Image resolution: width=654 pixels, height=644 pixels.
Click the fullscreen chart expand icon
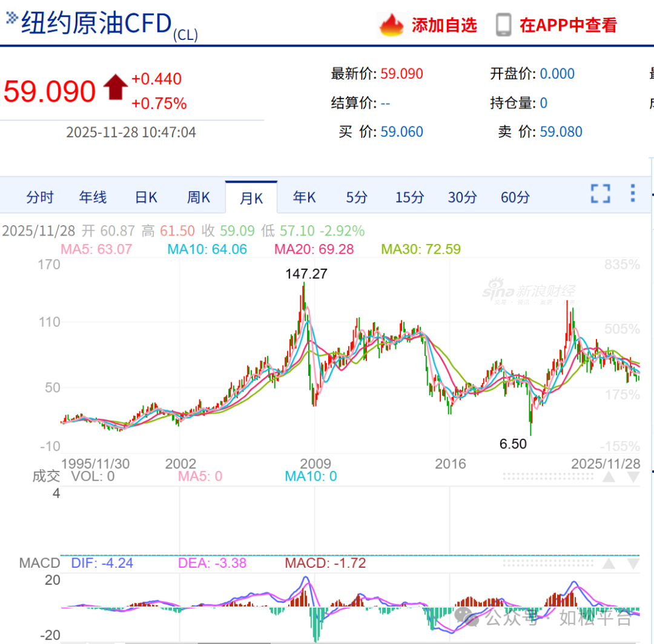coord(600,192)
